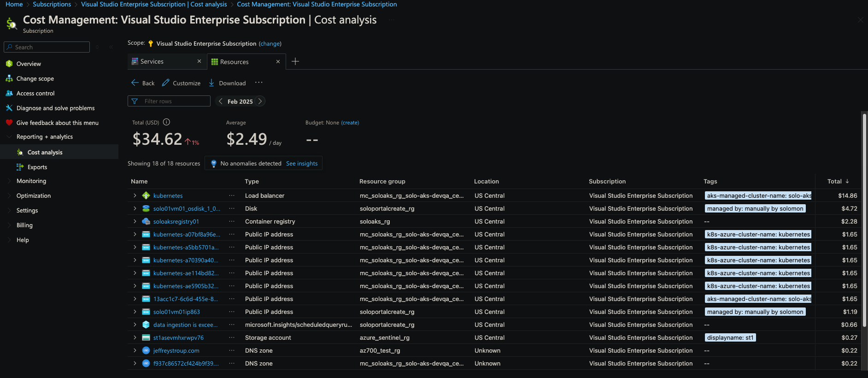
Task: Click the info icon beside Total (USD)
Action: click(167, 122)
